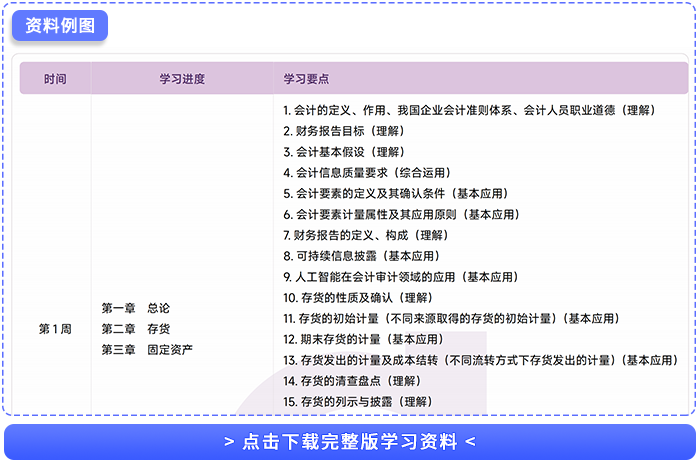
Task: Click item 7 财务报告的定义、构成
Action: pos(366,235)
